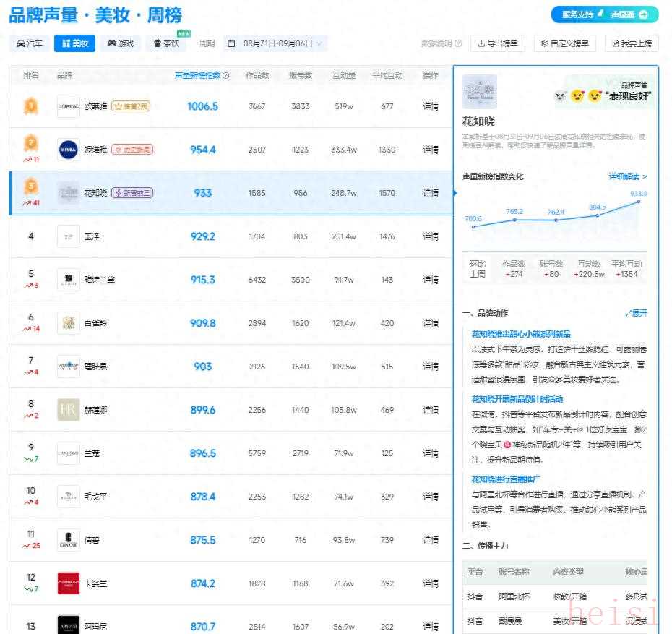The height and width of the screenshot is (634, 672).
Task: Click the 欧莱雅 L'Oreal brand logo
Action: [68, 106]
